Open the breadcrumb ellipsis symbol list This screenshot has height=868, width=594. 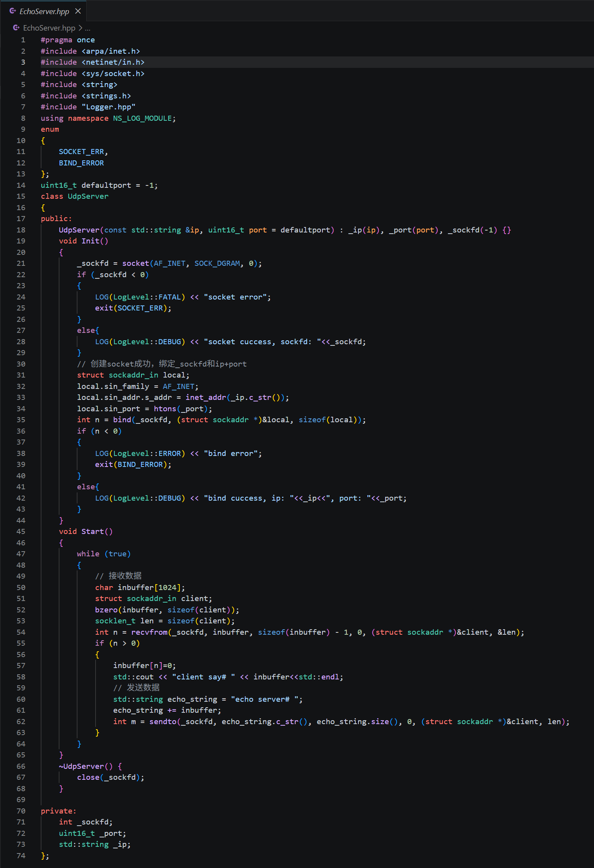click(88, 28)
